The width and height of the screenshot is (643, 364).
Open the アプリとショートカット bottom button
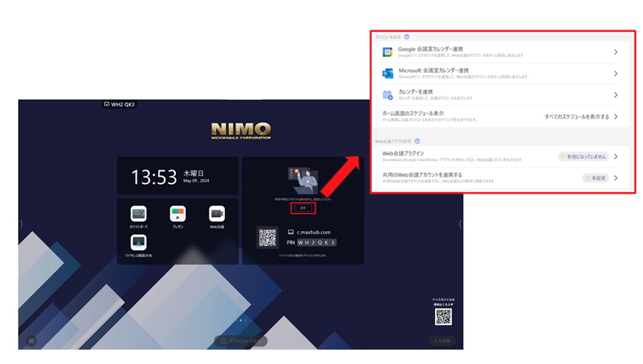pyautogui.click(x=241, y=341)
